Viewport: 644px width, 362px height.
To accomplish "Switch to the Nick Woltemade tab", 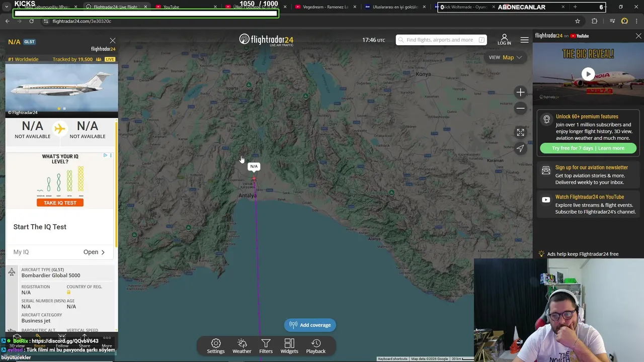I will coord(465,7).
